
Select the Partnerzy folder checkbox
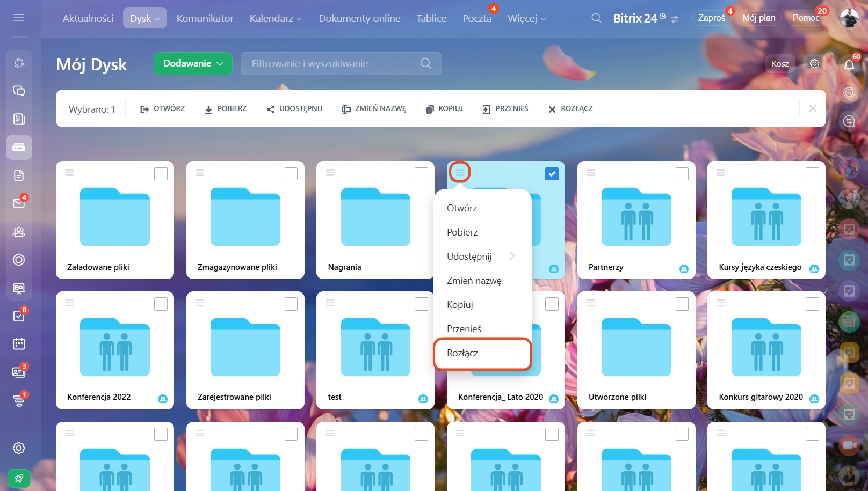[x=682, y=174]
